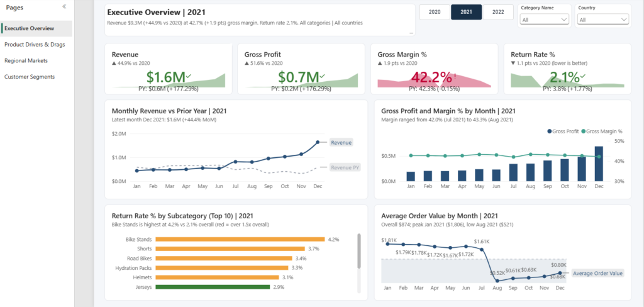Image resolution: width=644 pixels, height=307 pixels.
Task: Switch to Customer Segments page
Action: (x=30, y=77)
